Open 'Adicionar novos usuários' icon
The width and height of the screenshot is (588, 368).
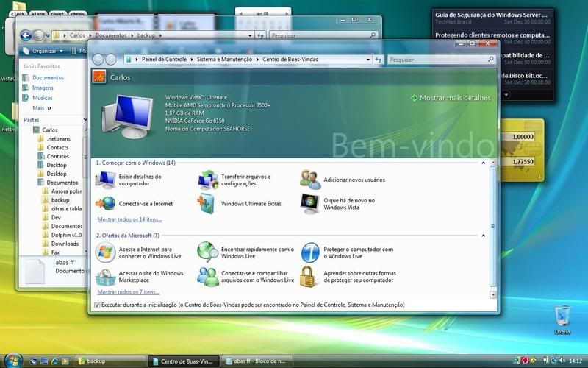[310, 180]
